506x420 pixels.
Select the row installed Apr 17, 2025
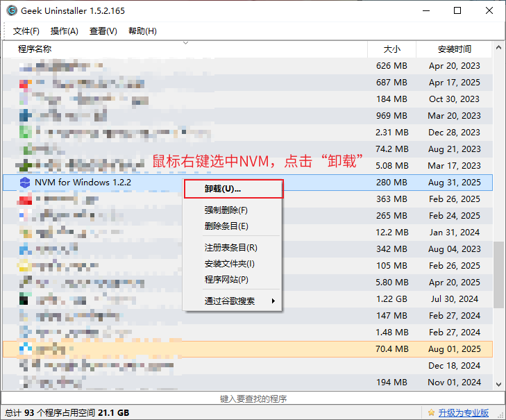pos(248,83)
